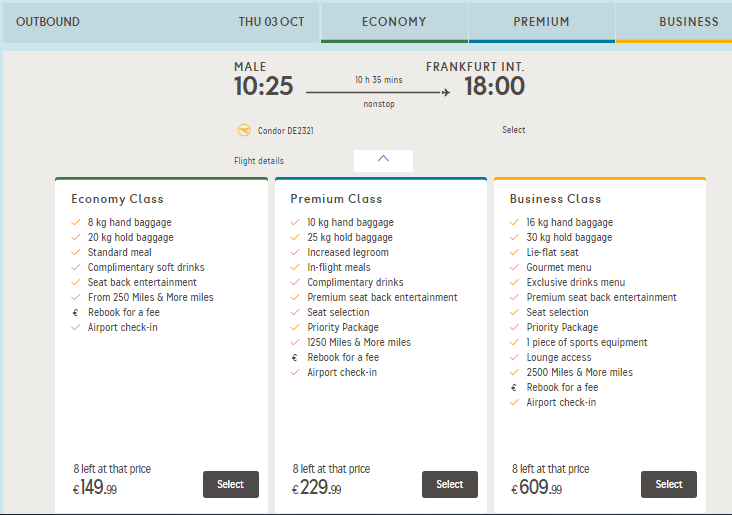Viewport: 732px width, 515px height.
Task: Select the Business Class fare for €609.99
Action: (x=669, y=484)
